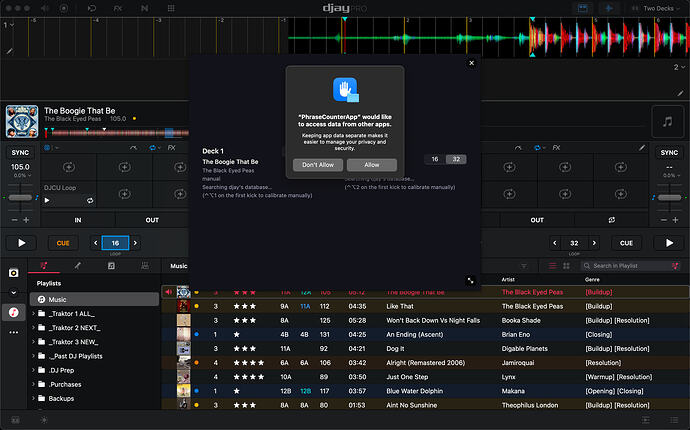Click the expand arrows icon in overlay corner
The height and width of the screenshot is (430, 690).
(470, 280)
